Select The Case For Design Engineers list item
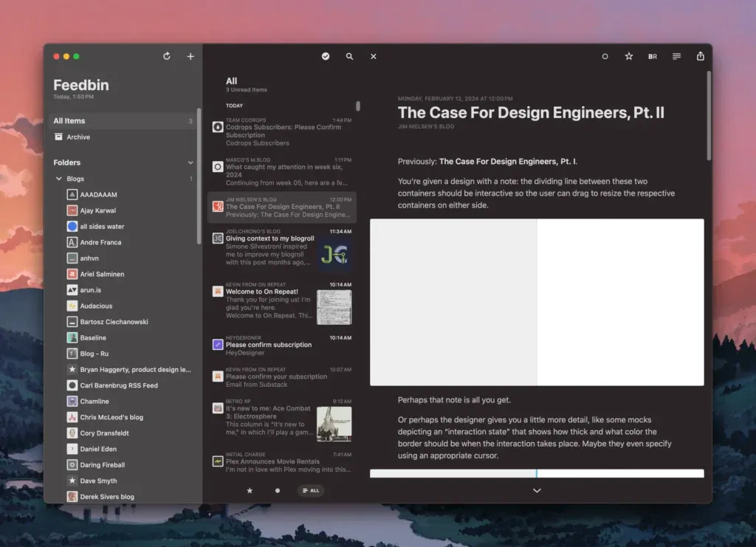 282,207
